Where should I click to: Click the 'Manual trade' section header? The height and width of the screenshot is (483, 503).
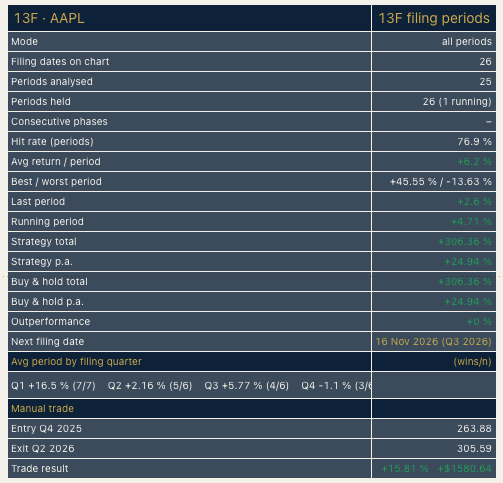pos(42,408)
